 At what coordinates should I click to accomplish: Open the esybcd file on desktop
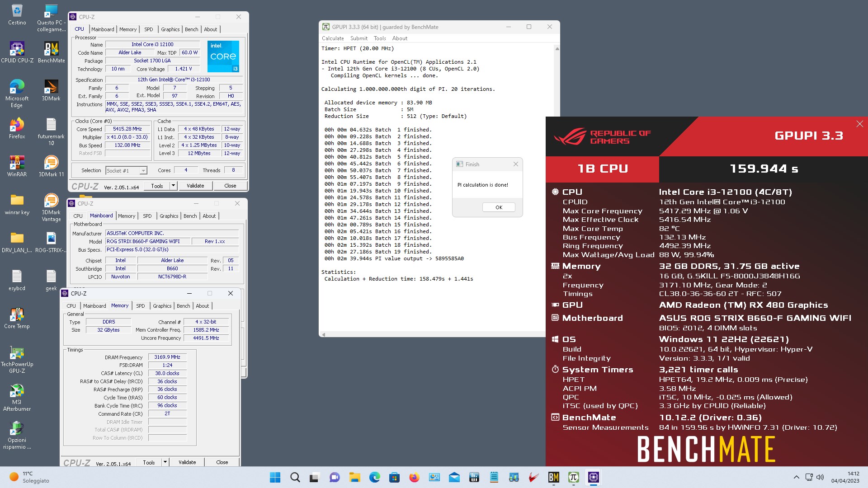(17, 280)
